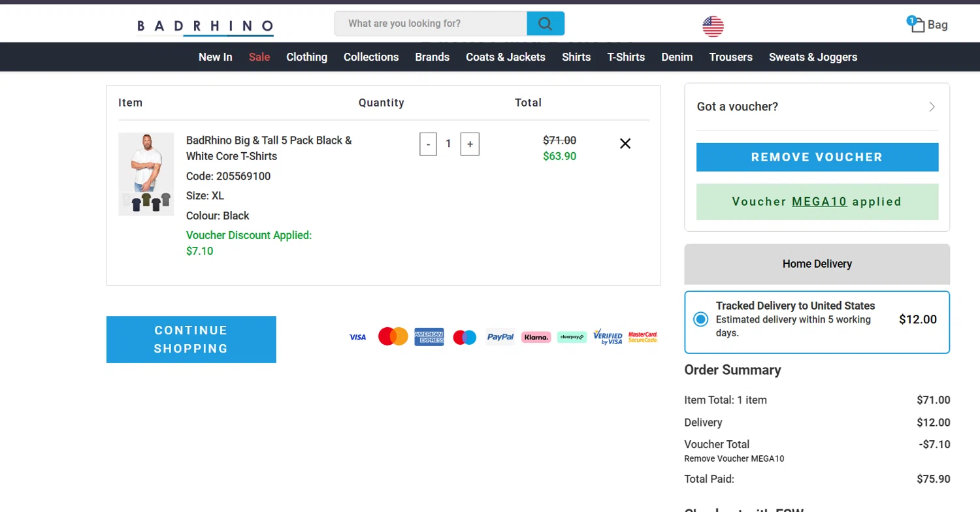
Task: Select the Home Delivery tab
Action: tap(817, 264)
